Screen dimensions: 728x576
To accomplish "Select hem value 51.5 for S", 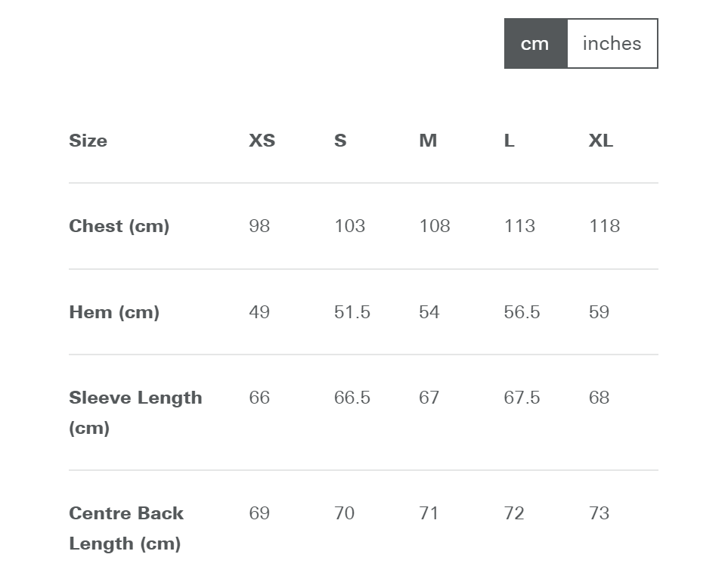I will pyautogui.click(x=352, y=312).
